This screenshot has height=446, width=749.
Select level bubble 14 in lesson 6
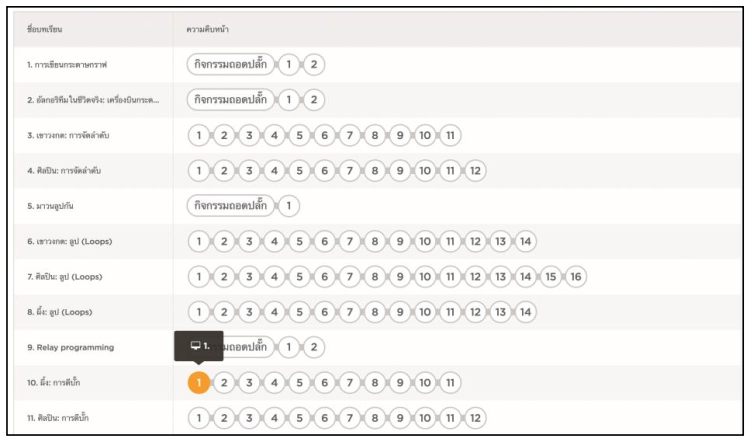point(525,241)
